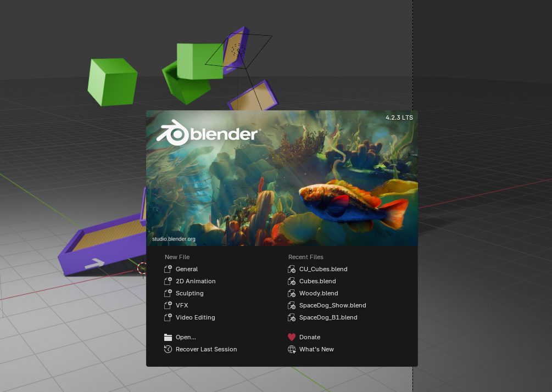Select the left green cube in viewport
Viewport: 552px width, 392px height.
pos(112,82)
